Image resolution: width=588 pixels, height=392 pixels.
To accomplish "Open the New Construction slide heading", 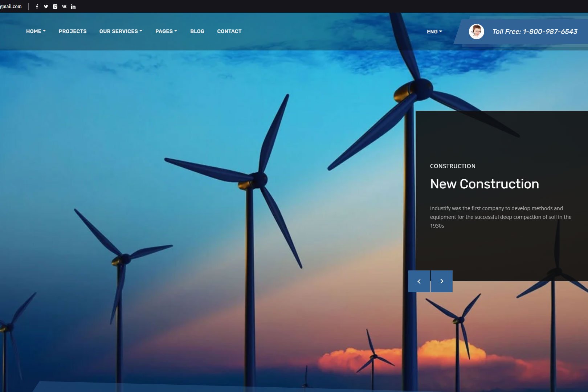I will pos(484,184).
